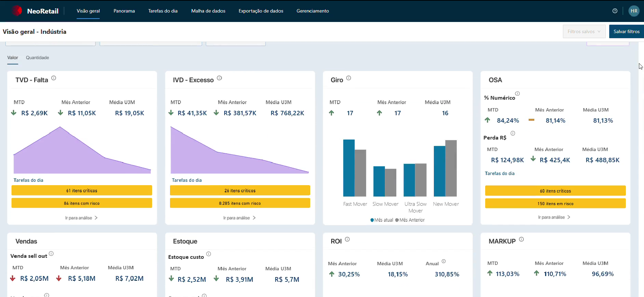Click the info icon beside MARKUP
The image size is (644, 297).
pyautogui.click(x=521, y=239)
